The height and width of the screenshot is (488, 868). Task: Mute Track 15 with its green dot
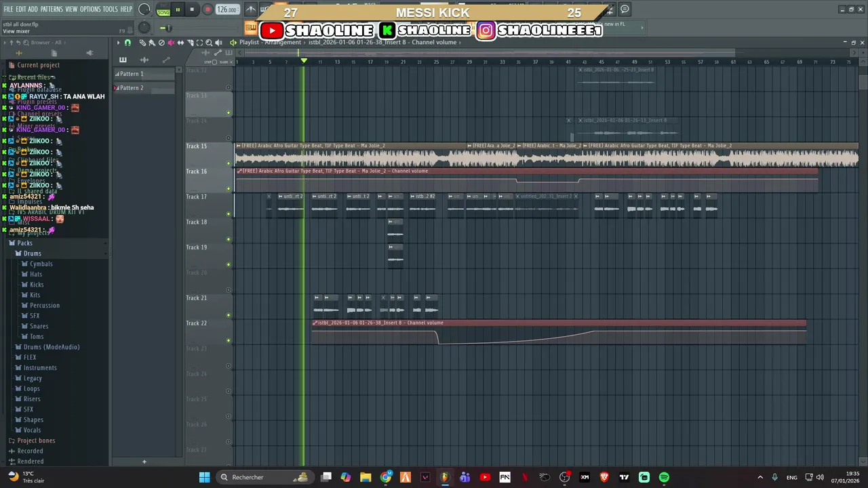pos(229,163)
